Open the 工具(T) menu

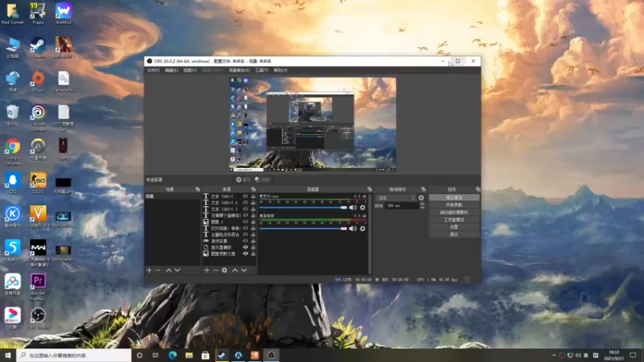(x=261, y=71)
